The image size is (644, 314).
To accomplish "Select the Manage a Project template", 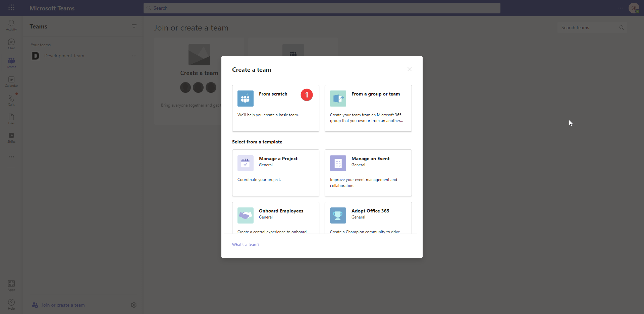I will pyautogui.click(x=276, y=173).
